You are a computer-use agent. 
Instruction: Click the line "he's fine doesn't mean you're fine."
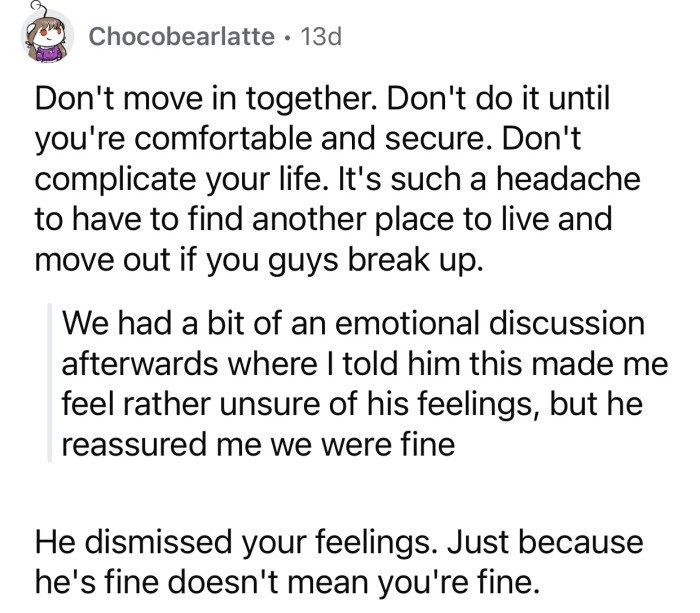(287, 582)
